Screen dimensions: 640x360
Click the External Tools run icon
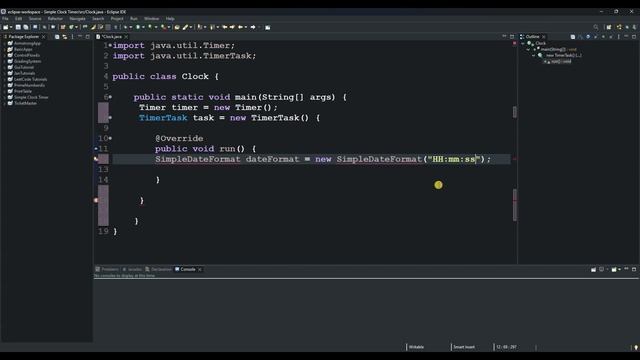click(163, 27)
